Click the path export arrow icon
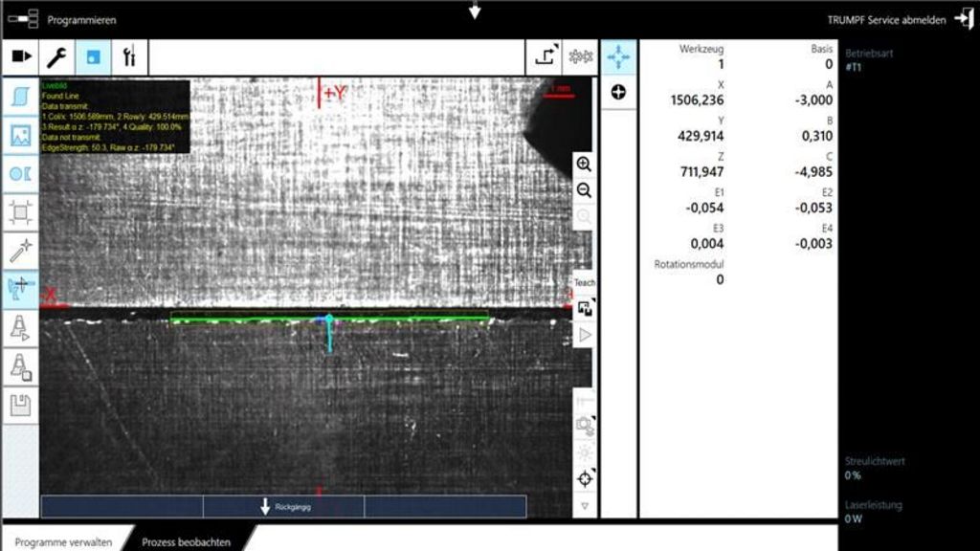This screenshot has height=551, width=980. pos(545,56)
